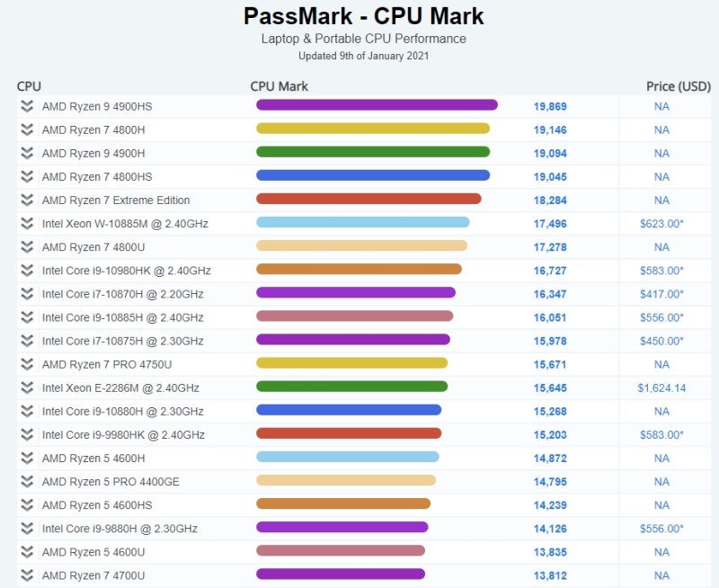This screenshot has width=719, height=588.
Task: Click the orange bar for Ryzen 5 4600HS
Action: (343, 503)
